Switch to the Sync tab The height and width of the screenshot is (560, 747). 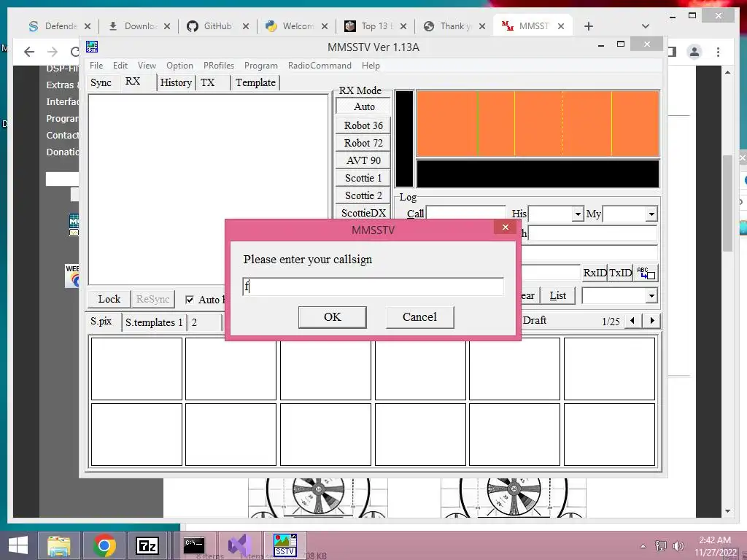(x=101, y=83)
